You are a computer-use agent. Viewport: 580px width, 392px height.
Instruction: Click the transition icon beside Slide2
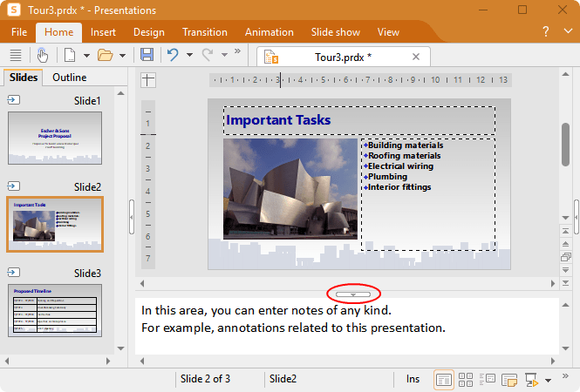pyautogui.click(x=14, y=186)
